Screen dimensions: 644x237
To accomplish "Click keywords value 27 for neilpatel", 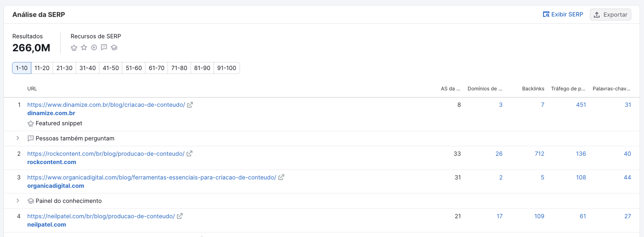I will coord(628,216).
